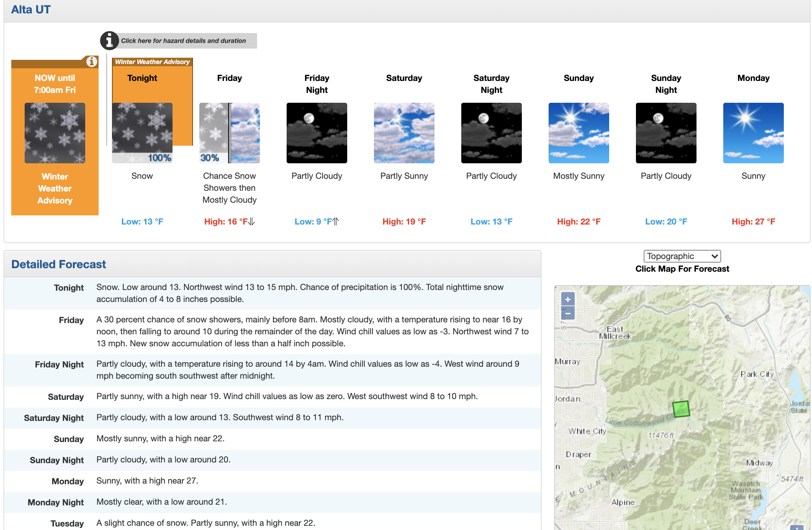Click the Saturday partly sunny icon
Image resolution: width=812 pixels, height=530 pixels.
pyautogui.click(x=404, y=133)
